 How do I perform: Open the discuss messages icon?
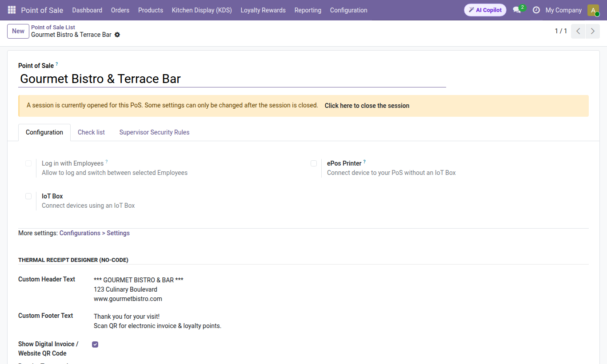517,10
